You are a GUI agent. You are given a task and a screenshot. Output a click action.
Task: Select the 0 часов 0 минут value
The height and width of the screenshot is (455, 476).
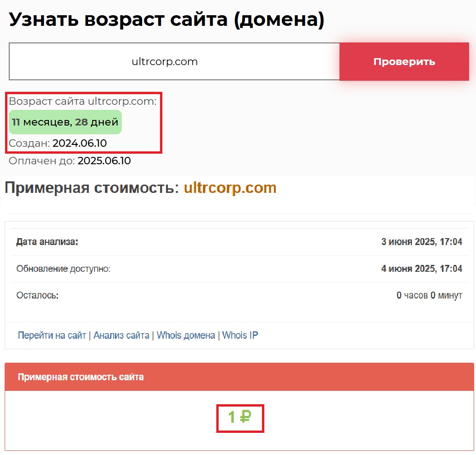(429, 295)
